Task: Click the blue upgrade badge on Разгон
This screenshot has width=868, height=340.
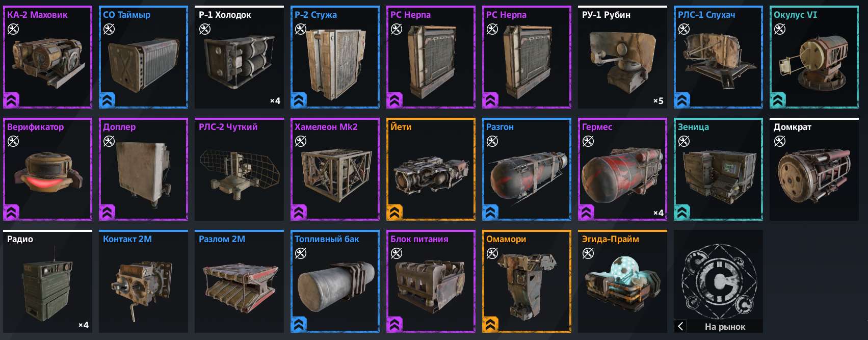Action: tap(491, 212)
